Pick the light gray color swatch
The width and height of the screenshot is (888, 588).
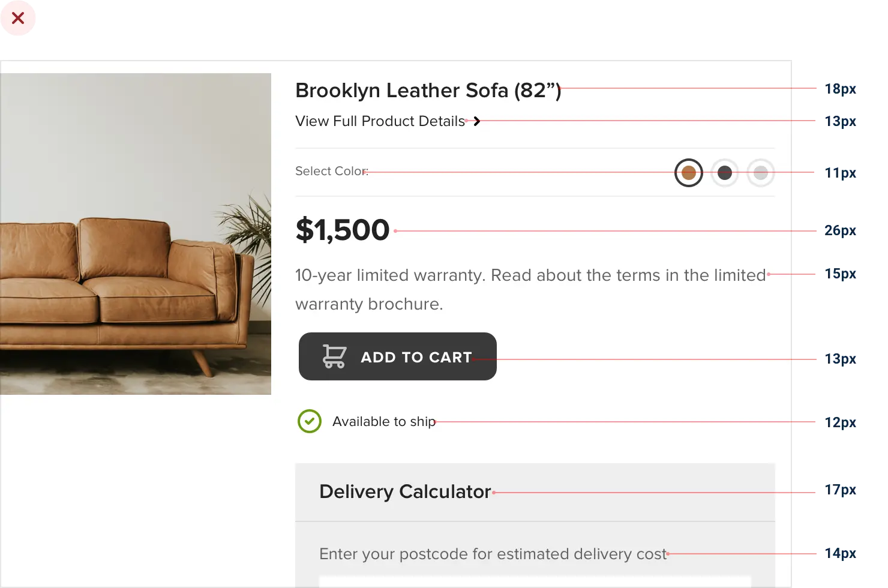760,173
